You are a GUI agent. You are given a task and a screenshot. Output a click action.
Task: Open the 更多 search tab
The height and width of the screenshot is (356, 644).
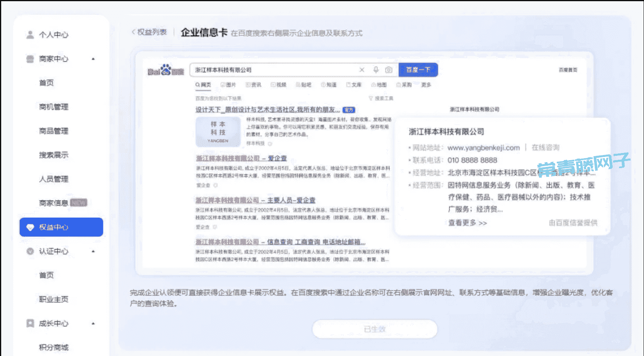coord(426,85)
